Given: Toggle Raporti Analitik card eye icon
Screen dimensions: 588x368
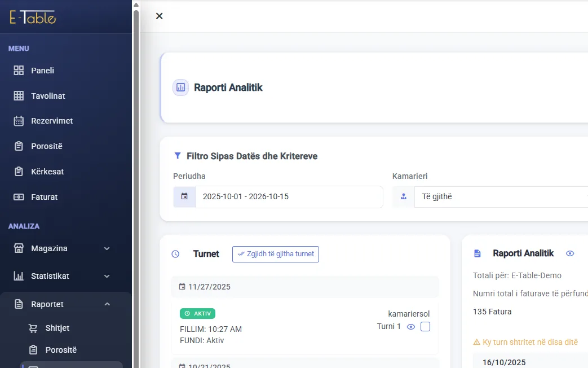Looking at the screenshot, I should pyautogui.click(x=570, y=253).
